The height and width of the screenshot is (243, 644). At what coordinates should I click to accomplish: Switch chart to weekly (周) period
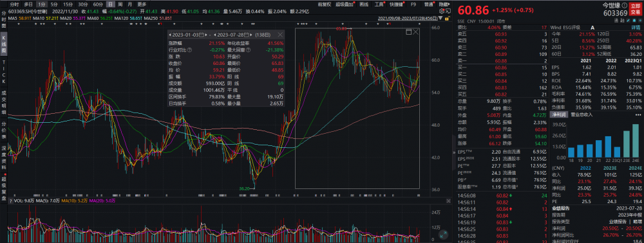click(x=120, y=4)
